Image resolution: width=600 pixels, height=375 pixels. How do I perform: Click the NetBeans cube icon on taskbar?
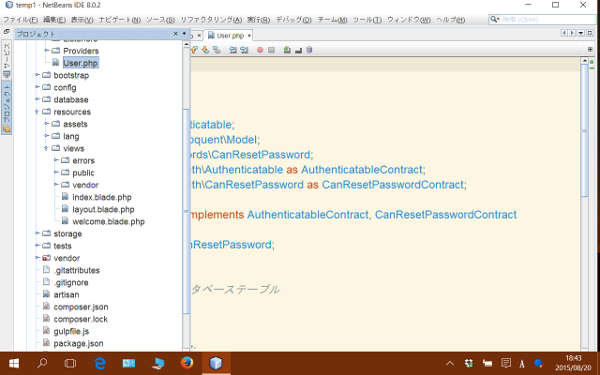click(216, 363)
